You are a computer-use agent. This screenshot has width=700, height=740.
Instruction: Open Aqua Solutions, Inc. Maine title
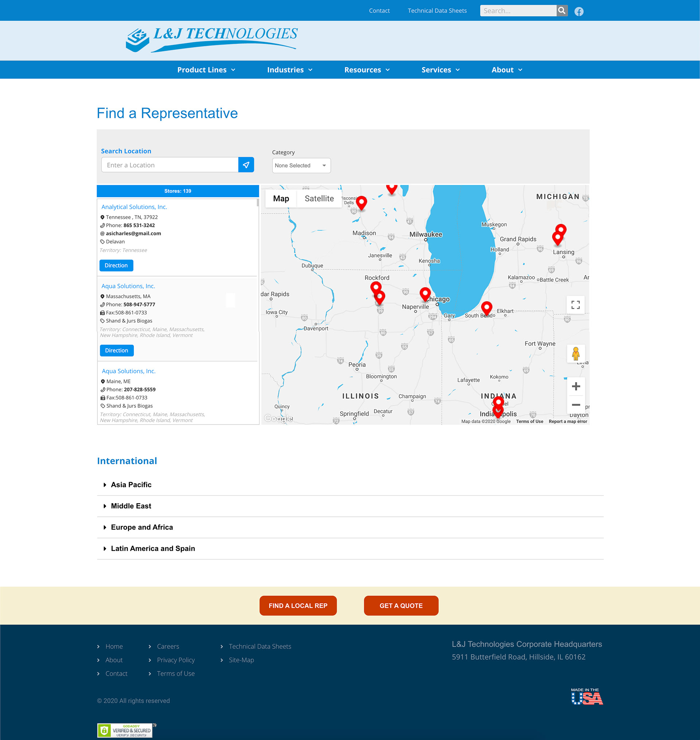click(128, 371)
